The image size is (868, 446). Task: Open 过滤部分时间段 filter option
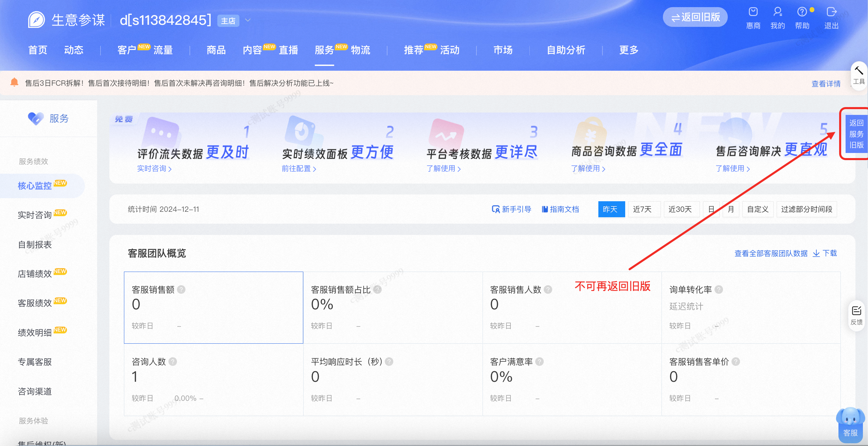point(807,209)
